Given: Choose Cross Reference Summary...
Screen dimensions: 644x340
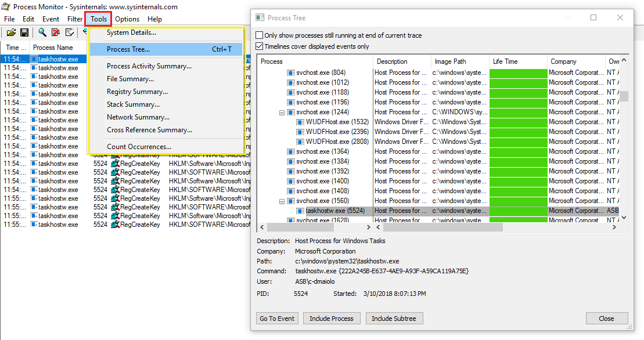Looking at the screenshot, I should 166,129.
